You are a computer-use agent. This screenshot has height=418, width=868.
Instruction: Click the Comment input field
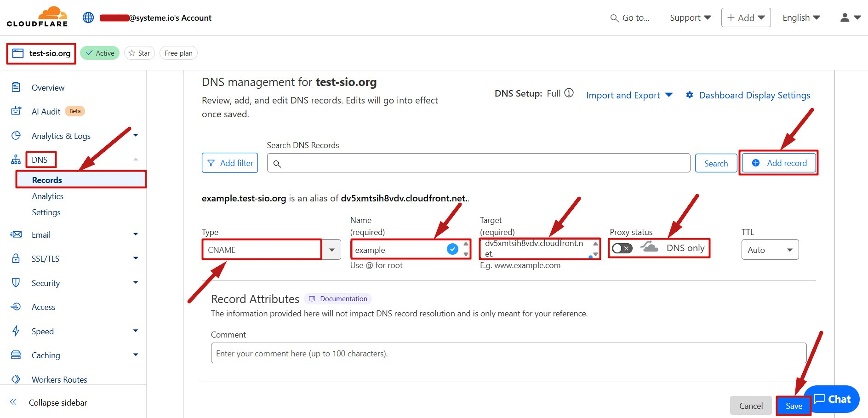[508, 353]
